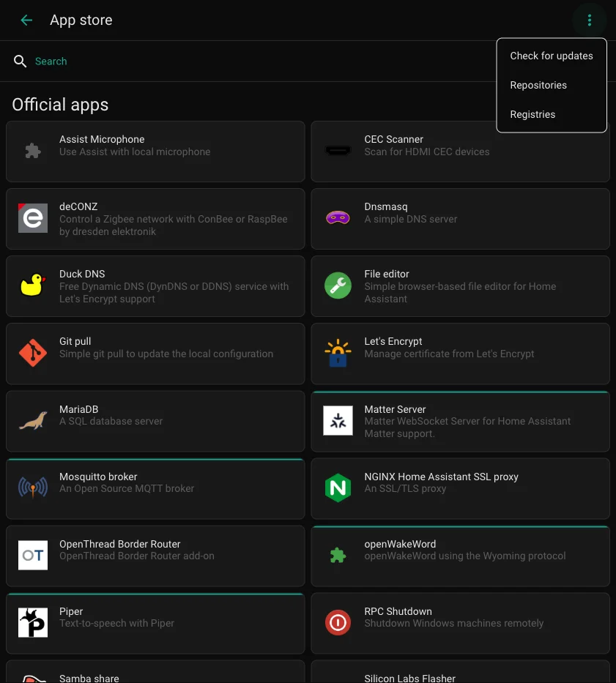Click the Piper text-to-speech icon
Image resolution: width=616 pixels, height=683 pixels.
click(x=32, y=623)
